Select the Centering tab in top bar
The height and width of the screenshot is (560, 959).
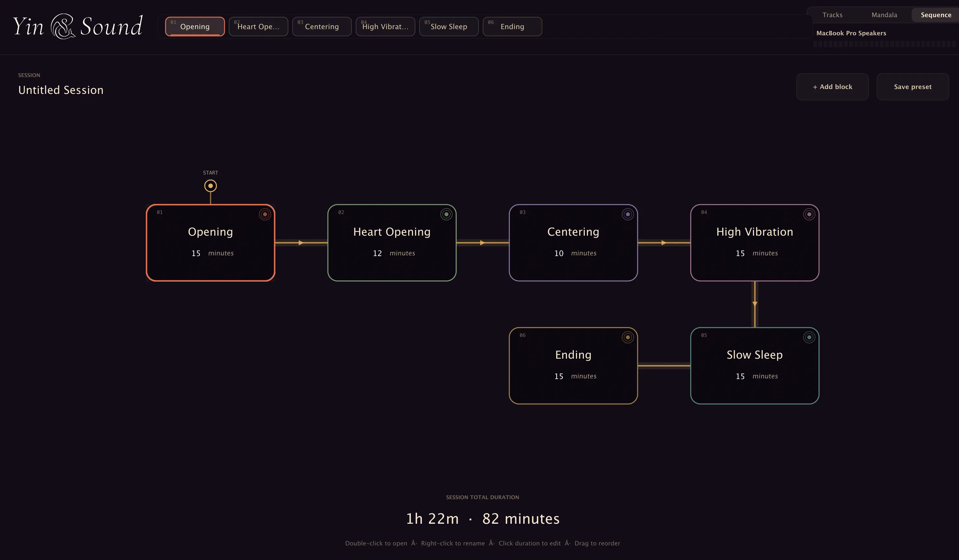pyautogui.click(x=322, y=27)
